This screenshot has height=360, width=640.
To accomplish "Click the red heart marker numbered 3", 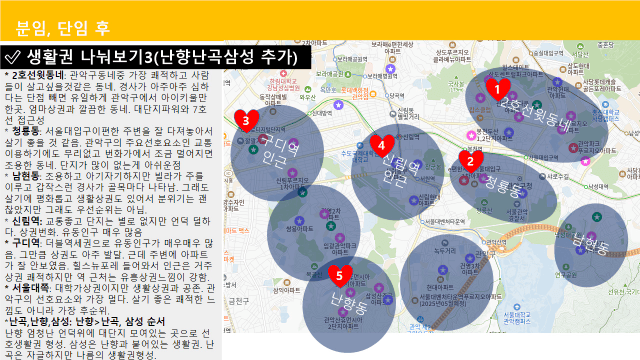I will click(247, 121).
